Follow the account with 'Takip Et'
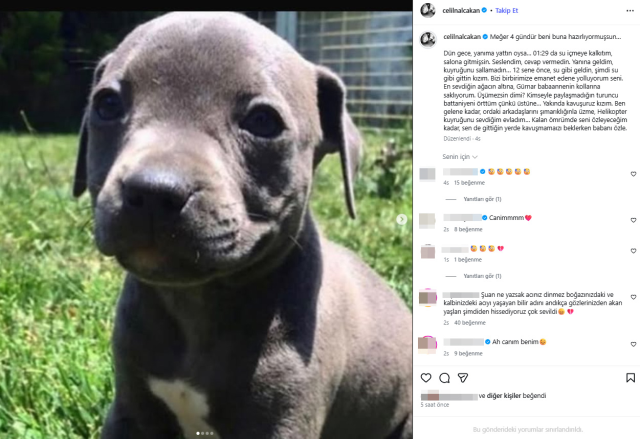Image resolution: width=640 pixels, height=439 pixels. click(506, 11)
